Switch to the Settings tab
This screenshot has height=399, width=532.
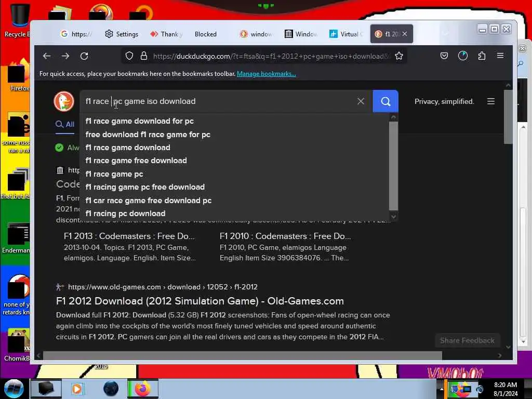[x=122, y=34]
